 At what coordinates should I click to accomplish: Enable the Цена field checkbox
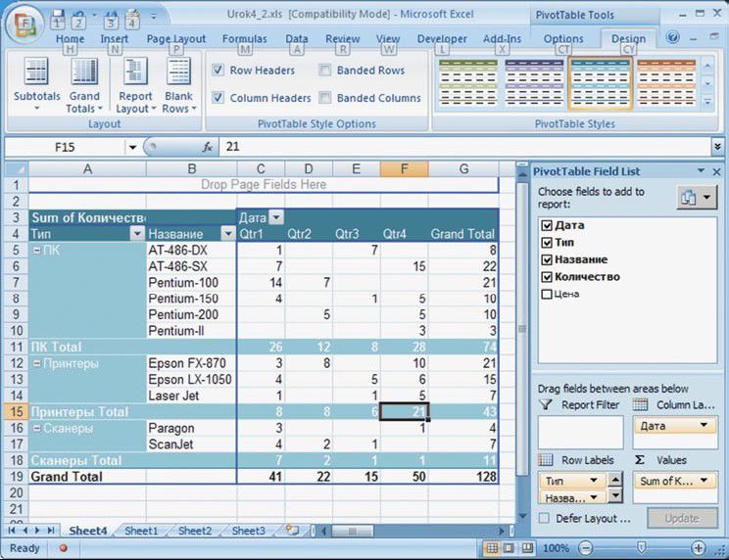pyautogui.click(x=547, y=295)
